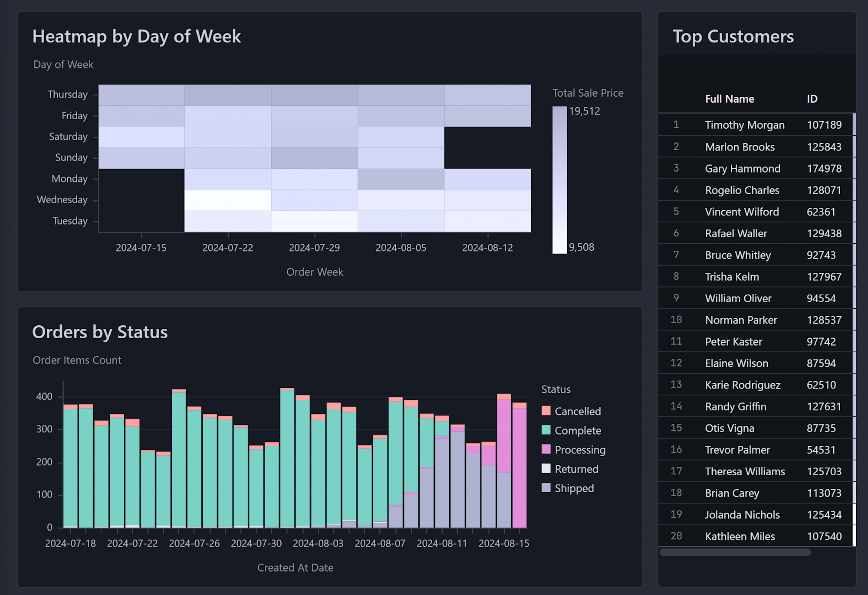
Task: Click customer name Gary Hammond
Action: tap(743, 168)
